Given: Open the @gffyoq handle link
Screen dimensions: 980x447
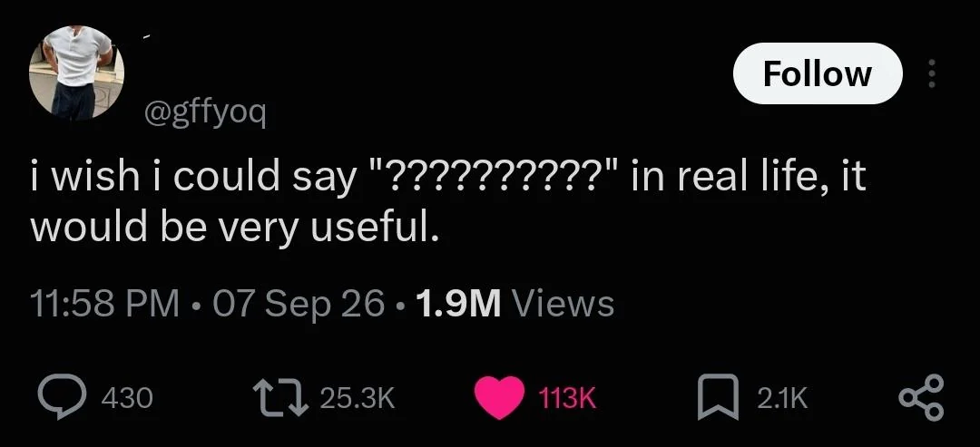Looking at the screenshot, I should pos(205,113).
